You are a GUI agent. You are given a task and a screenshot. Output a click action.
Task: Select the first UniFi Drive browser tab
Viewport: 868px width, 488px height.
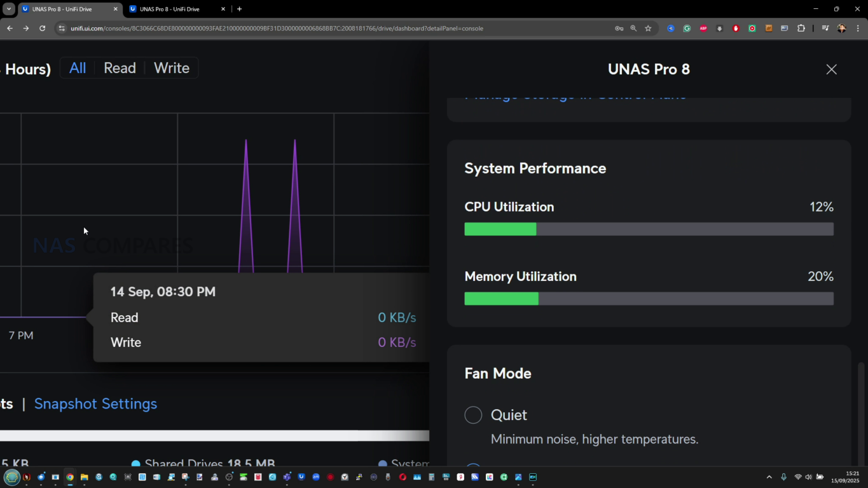click(x=69, y=9)
